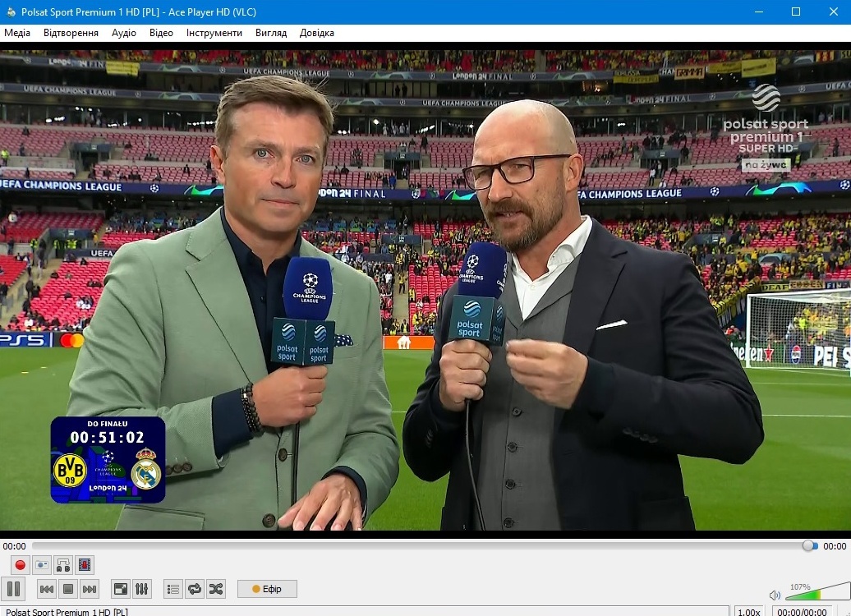The image size is (851, 616).
Task: Click the seek bar position handle
Action: [x=809, y=546]
